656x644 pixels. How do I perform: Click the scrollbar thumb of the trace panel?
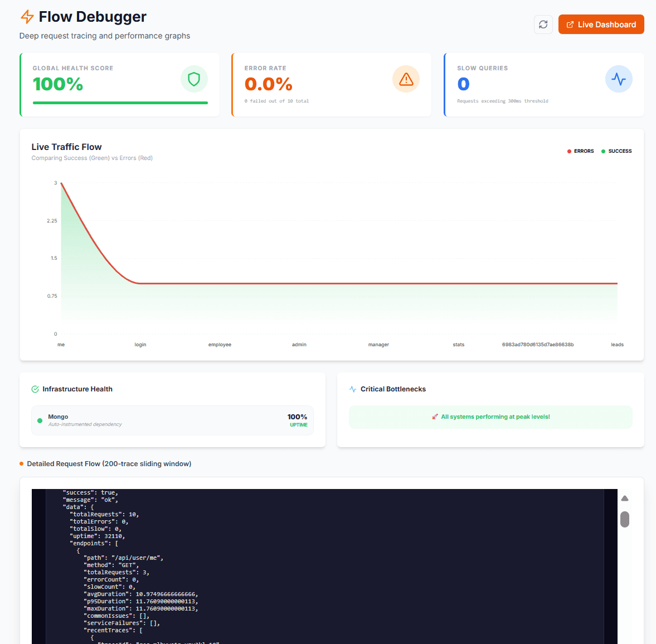click(x=625, y=519)
